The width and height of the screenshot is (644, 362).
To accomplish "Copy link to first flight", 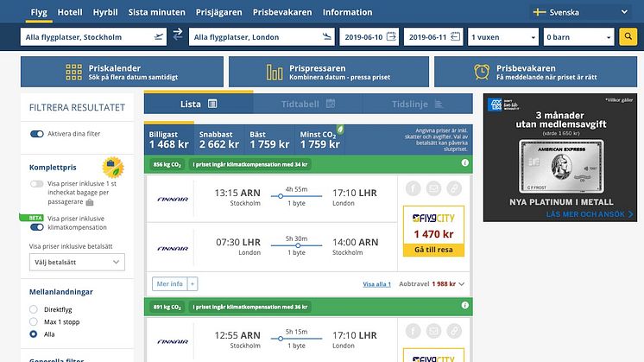I will coord(454,189).
